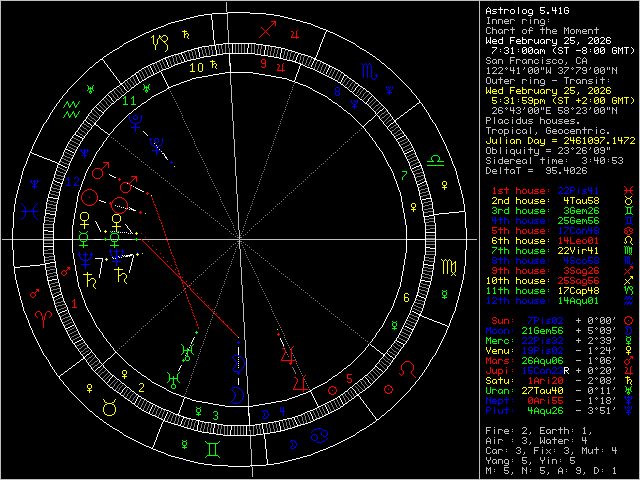Select the red Sagittarius arrow on the wheel
Image resolution: width=640 pixels, height=480 pixels.
(266, 31)
